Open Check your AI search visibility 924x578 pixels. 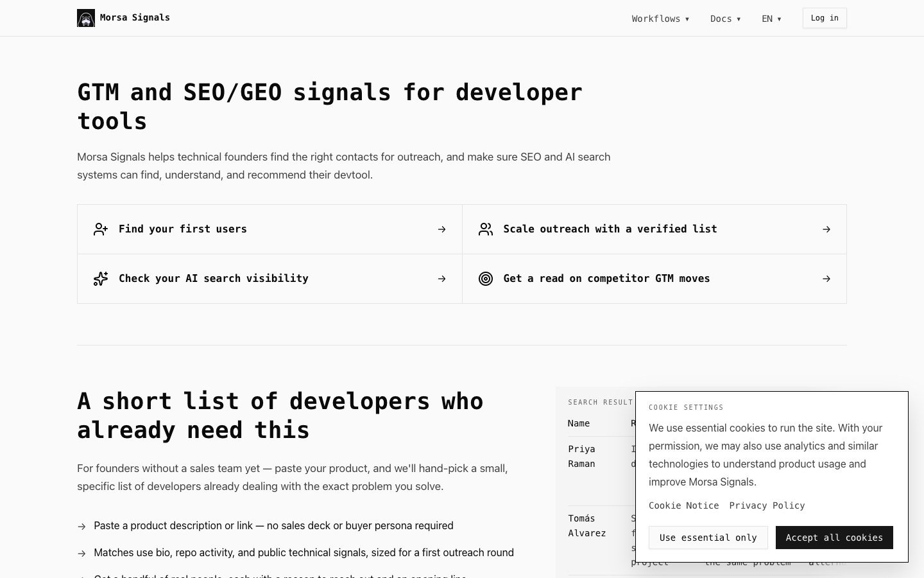[x=269, y=279]
